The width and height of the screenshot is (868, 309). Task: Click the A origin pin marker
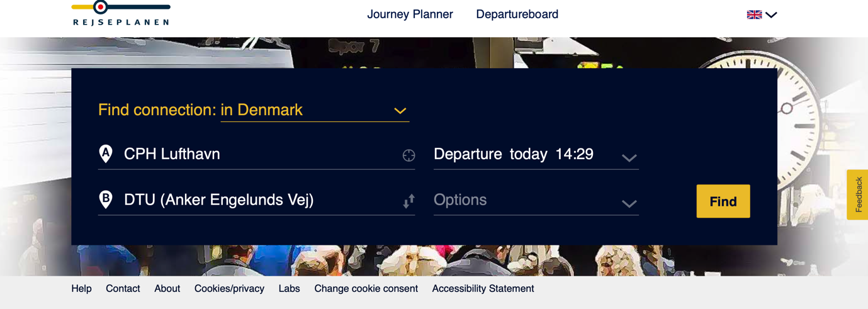(x=106, y=154)
